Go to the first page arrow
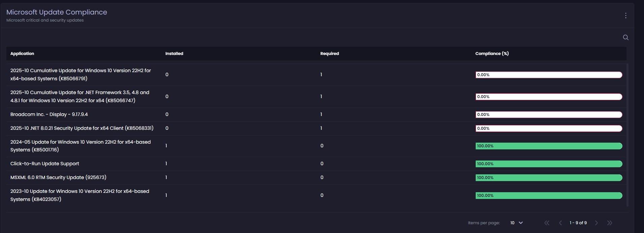This screenshot has width=644, height=233. pyautogui.click(x=547, y=223)
